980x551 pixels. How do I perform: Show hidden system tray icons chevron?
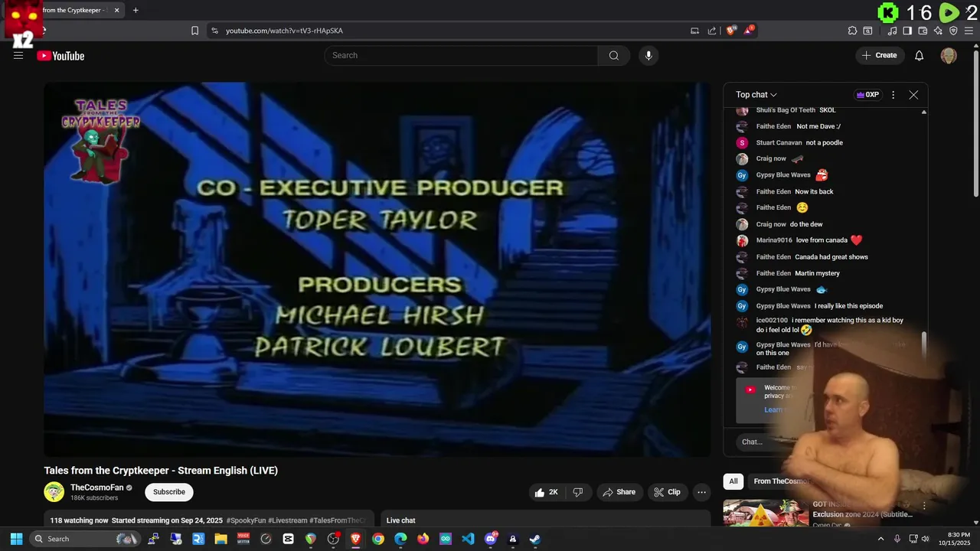pos(880,539)
